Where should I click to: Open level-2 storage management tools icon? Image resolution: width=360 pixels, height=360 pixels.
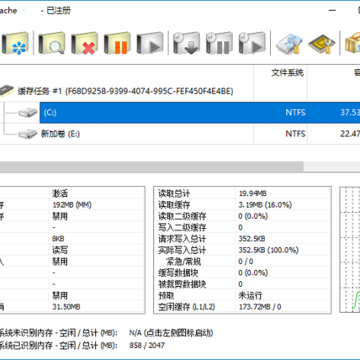[x=289, y=43]
